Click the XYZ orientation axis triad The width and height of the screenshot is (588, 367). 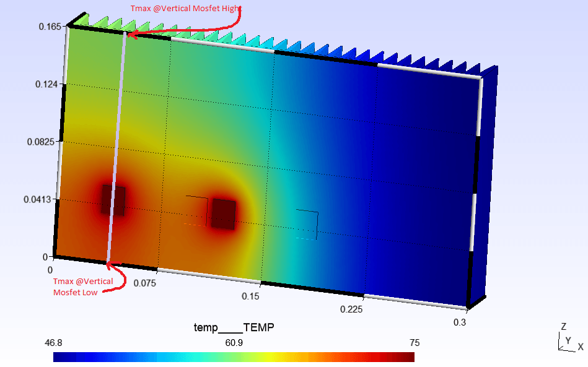point(571,339)
